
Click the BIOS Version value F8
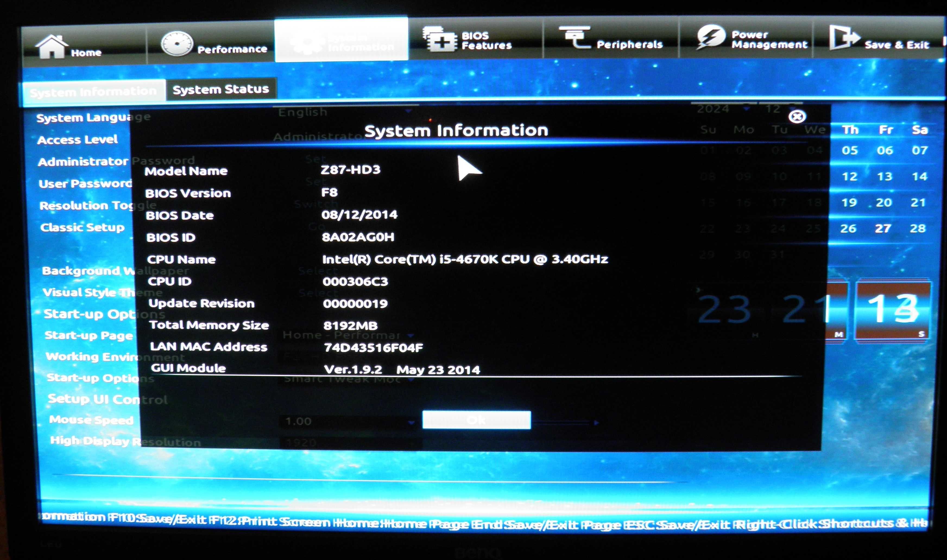(329, 192)
